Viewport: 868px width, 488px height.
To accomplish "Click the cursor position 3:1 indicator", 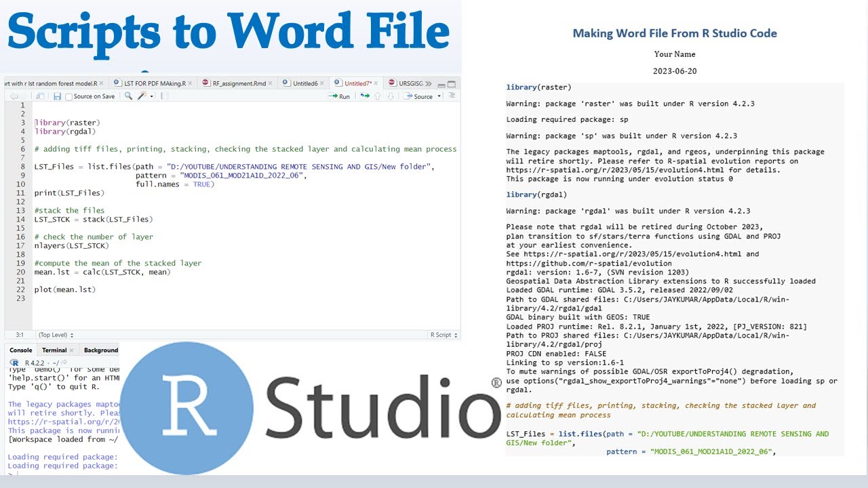I will [20, 335].
